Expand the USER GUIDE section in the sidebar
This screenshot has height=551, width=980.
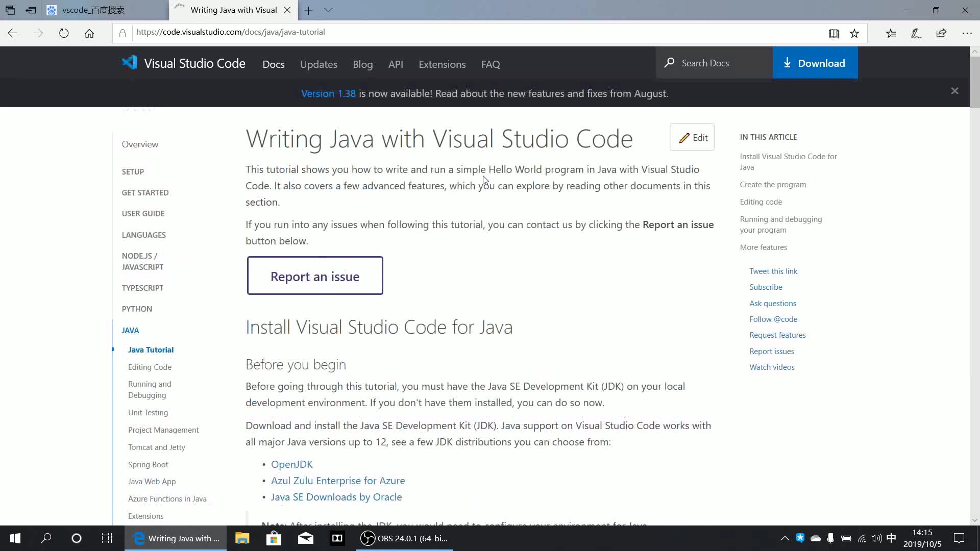(143, 213)
